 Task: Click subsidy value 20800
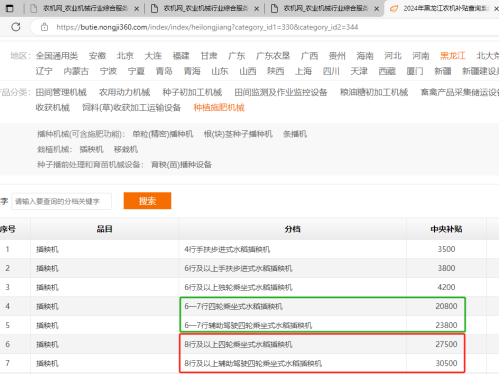tap(446, 306)
